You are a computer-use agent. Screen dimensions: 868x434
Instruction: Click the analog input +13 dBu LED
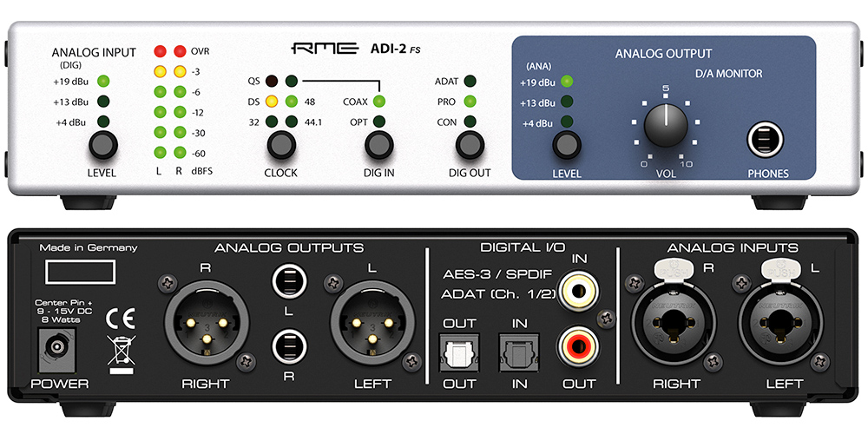pos(103,102)
